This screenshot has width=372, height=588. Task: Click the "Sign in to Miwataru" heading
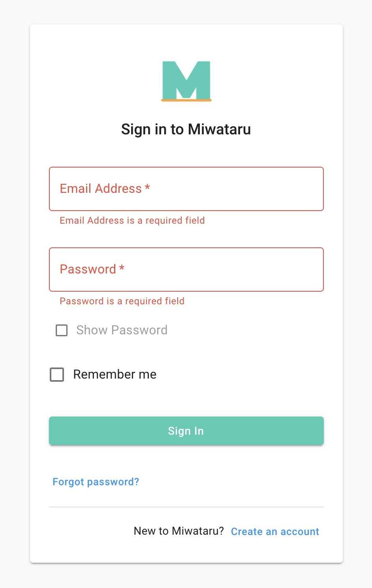point(186,129)
